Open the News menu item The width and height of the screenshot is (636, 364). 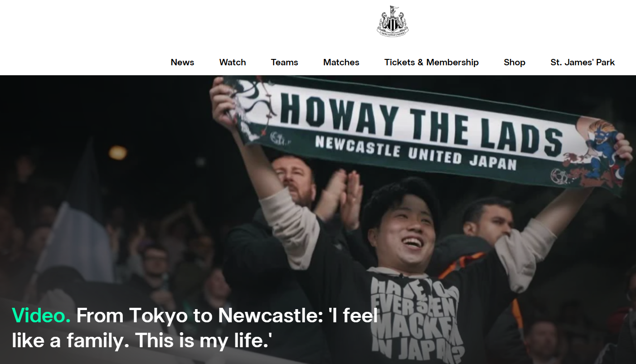182,63
